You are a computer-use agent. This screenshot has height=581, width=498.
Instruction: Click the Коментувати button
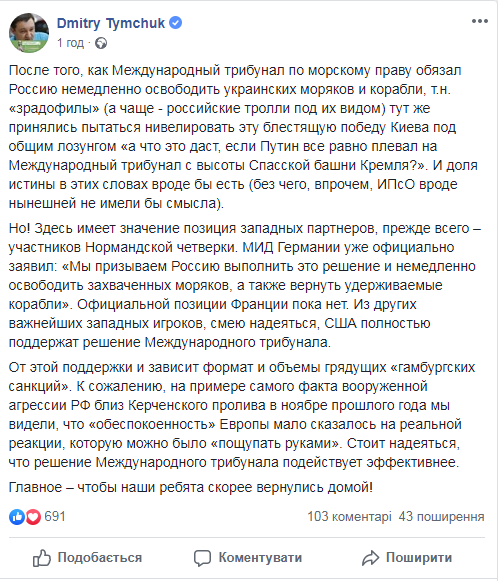pos(248,558)
